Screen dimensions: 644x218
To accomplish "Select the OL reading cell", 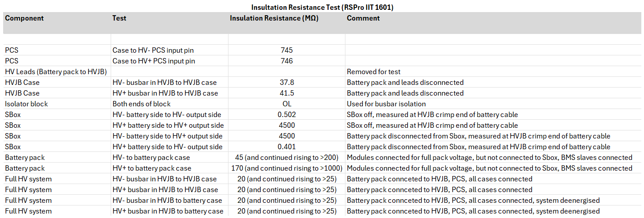I will 287,104.
